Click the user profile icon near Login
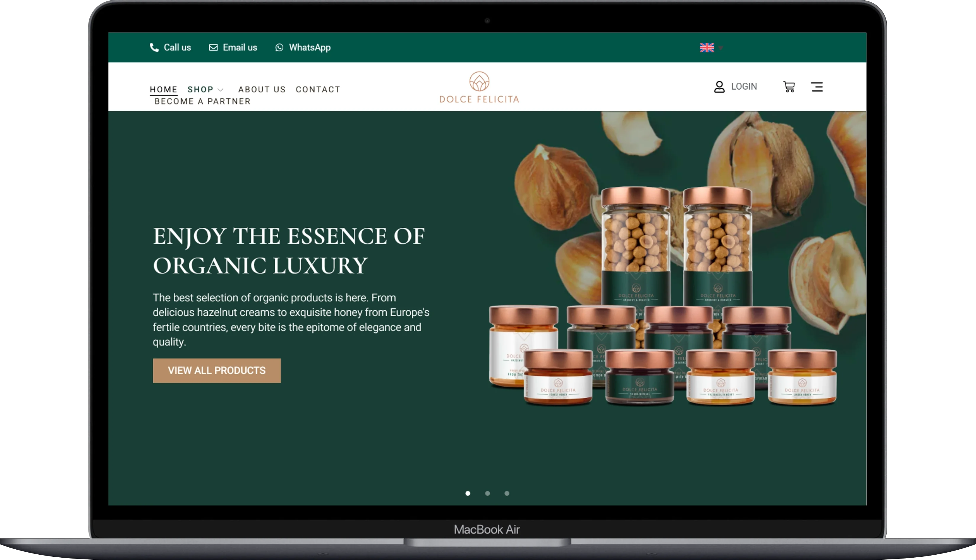976x560 pixels. (x=719, y=87)
